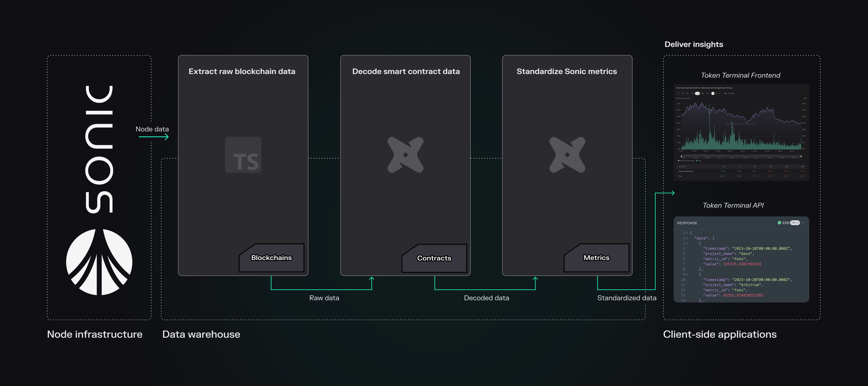Click the dbt logo in Standardize panel
The image size is (868, 386).
click(567, 155)
